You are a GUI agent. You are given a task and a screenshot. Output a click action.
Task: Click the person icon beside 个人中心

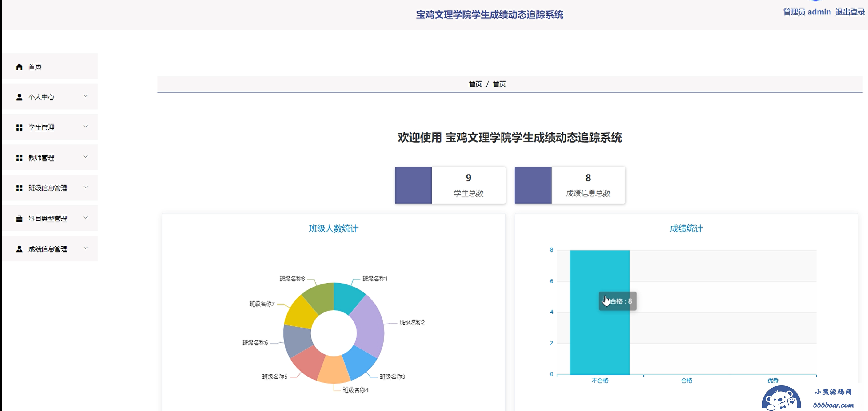pyautogui.click(x=19, y=97)
